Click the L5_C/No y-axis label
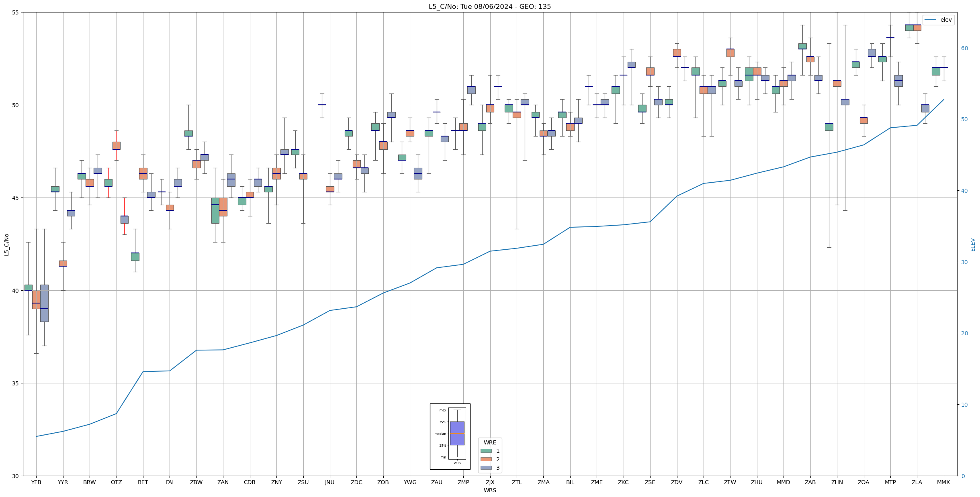Screen dimensions: 980x497 [6, 244]
